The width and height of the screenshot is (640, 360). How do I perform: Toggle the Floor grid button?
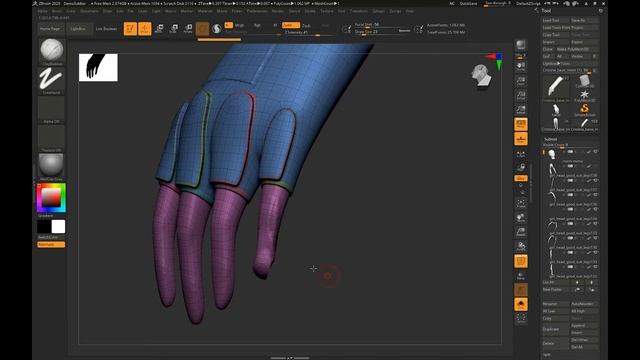[x=521, y=139]
